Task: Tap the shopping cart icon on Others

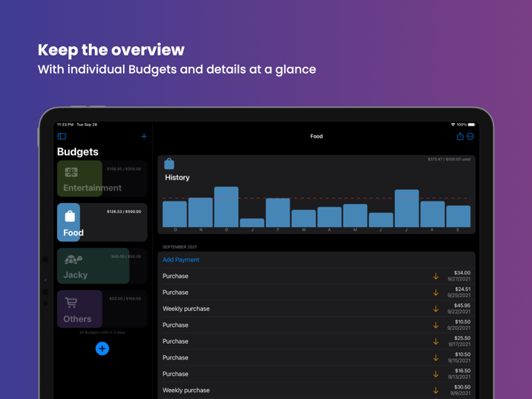Action: tap(71, 302)
